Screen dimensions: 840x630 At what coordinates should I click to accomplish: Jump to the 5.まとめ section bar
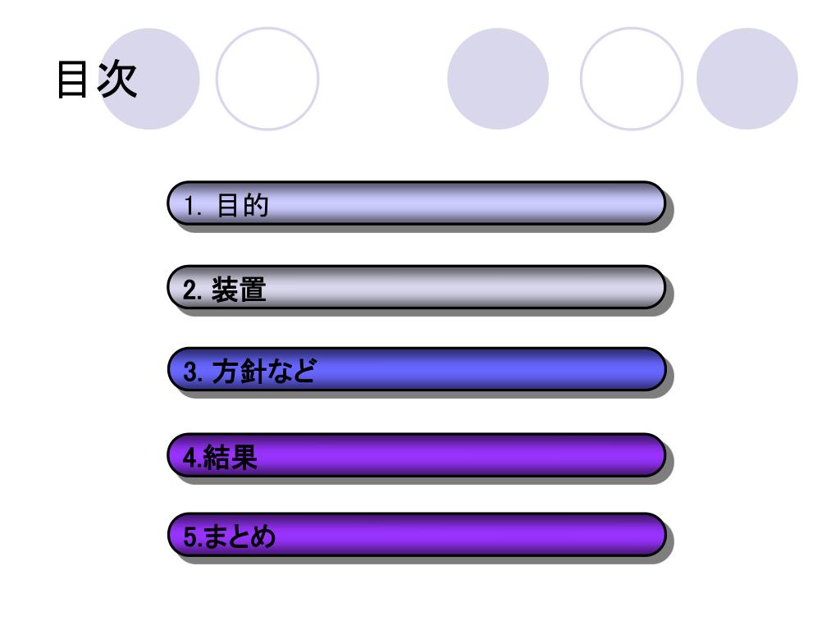tap(416, 535)
